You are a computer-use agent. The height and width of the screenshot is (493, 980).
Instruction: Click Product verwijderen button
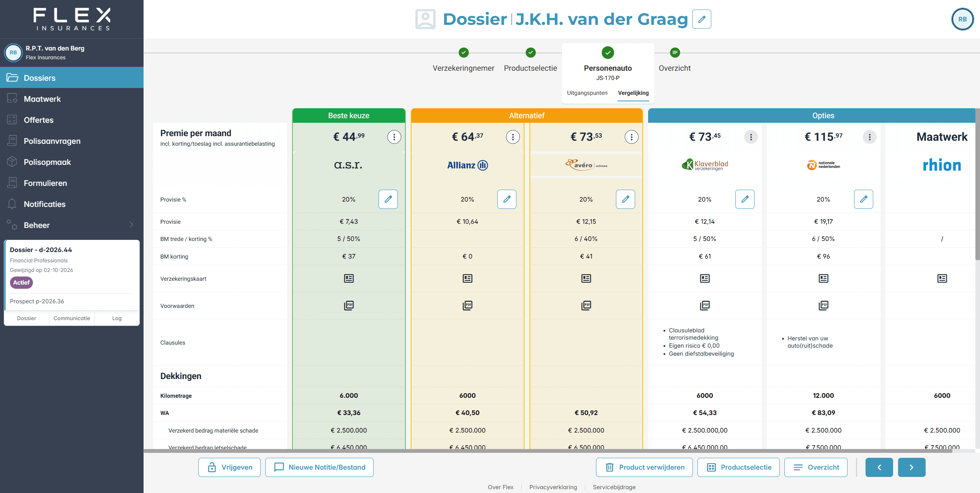pyautogui.click(x=644, y=467)
